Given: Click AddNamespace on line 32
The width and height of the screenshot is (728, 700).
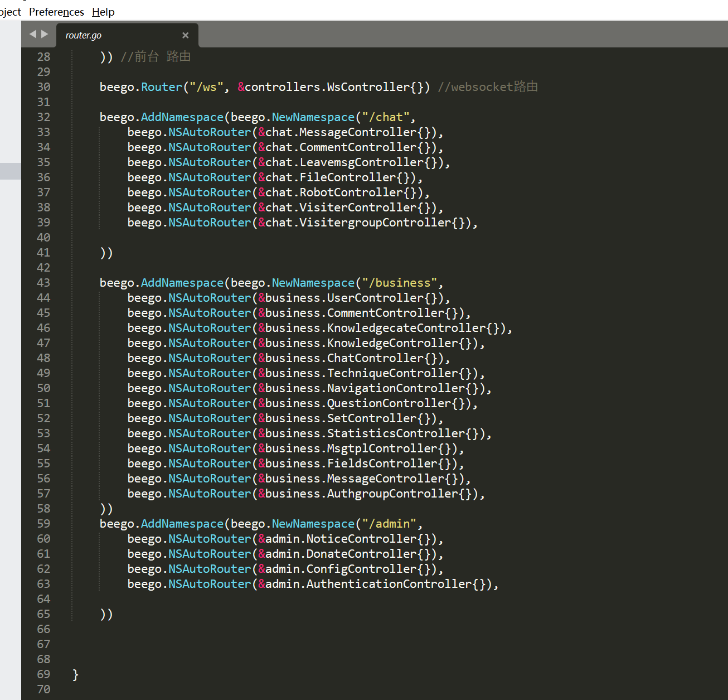Looking at the screenshot, I should tap(182, 117).
